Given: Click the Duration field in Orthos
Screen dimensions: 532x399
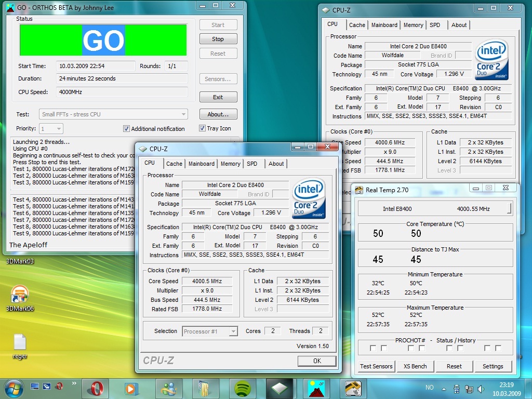Looking at the screenshot, I should (x=122, y=78).
